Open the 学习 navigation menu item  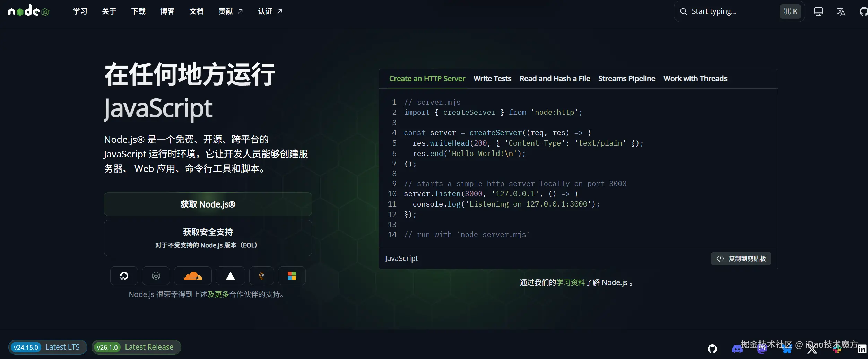coord(80,11)
